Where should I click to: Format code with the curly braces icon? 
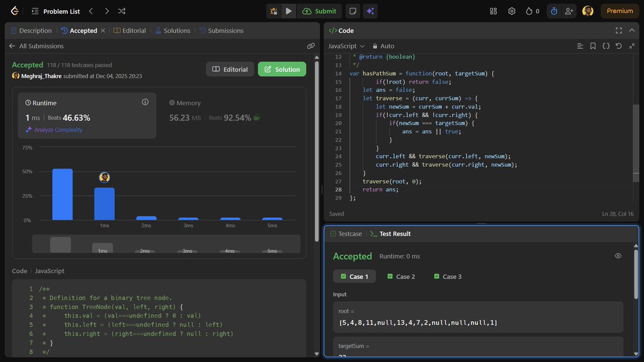pos(605,46)
